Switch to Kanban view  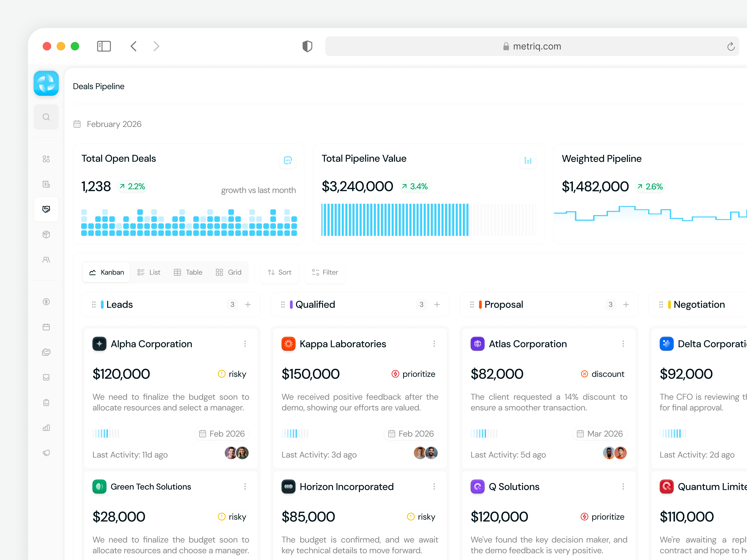point(106,272)
